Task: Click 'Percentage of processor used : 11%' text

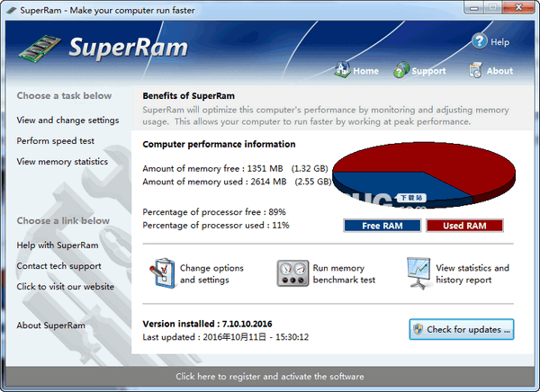Action: point(216,226)
